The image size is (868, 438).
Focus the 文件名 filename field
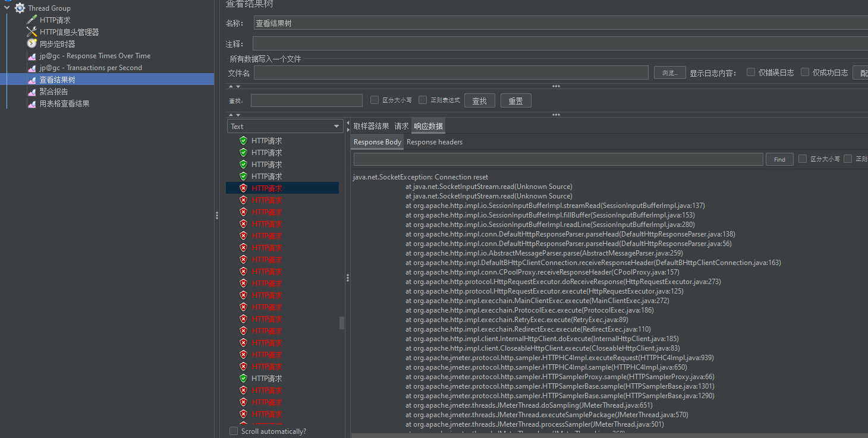pos(451,73)
